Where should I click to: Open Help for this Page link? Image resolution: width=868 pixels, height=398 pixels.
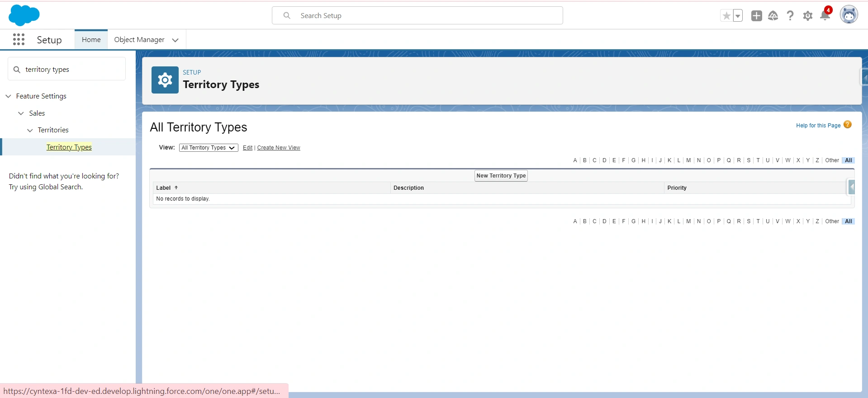[x=818, y=126]
